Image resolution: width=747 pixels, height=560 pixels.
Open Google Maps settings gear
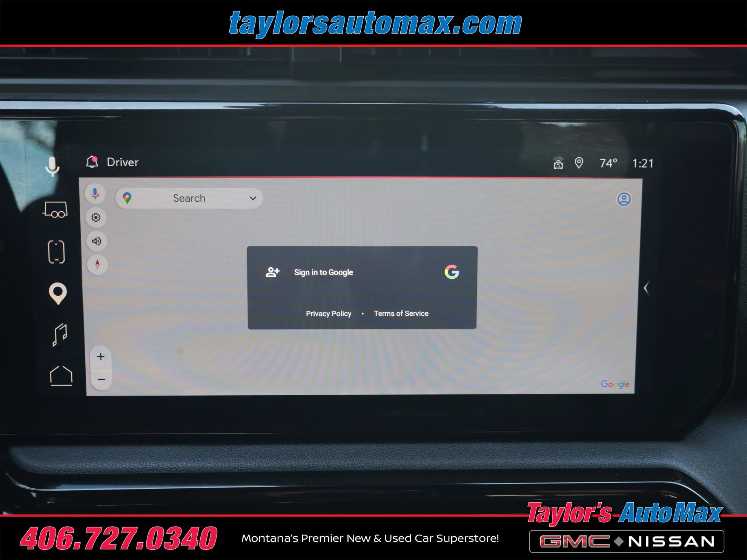tap(96, 218)
